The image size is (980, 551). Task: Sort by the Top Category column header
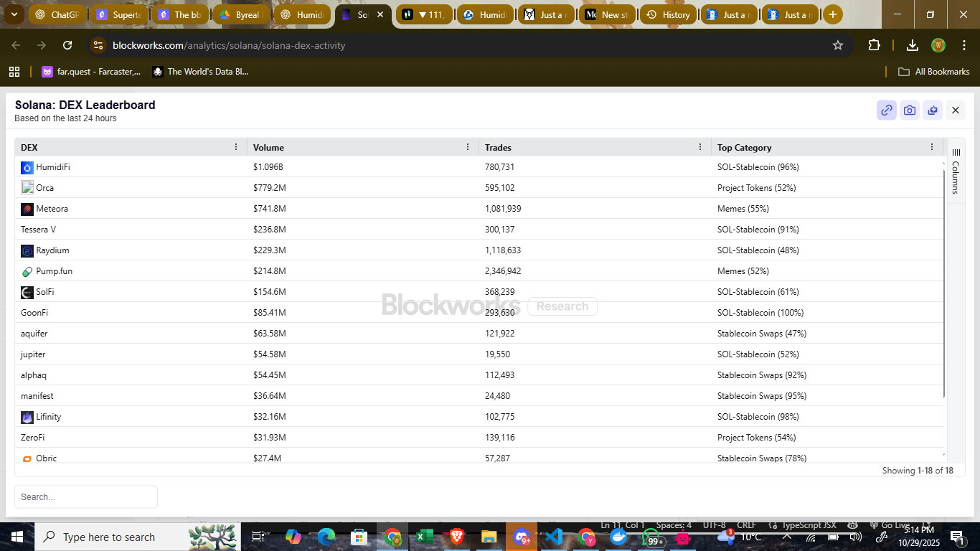(745, 148)
